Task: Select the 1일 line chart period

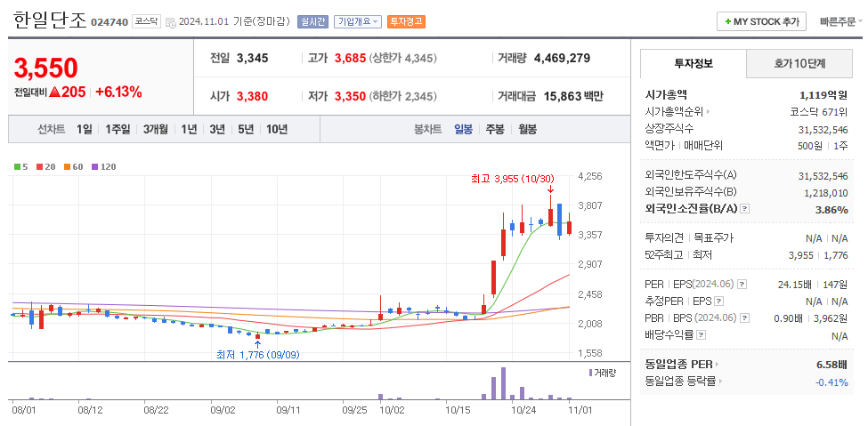Action: pyautogui.click(x=85, y=130)
